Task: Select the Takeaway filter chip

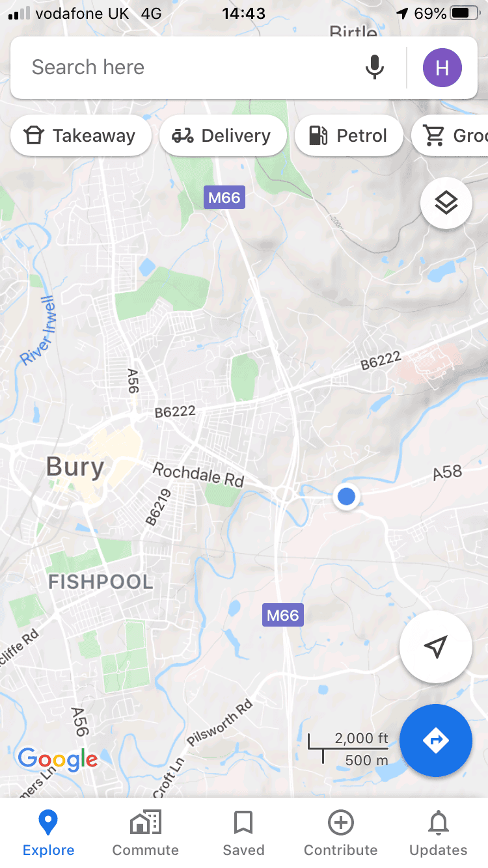Action: point(81,136)
